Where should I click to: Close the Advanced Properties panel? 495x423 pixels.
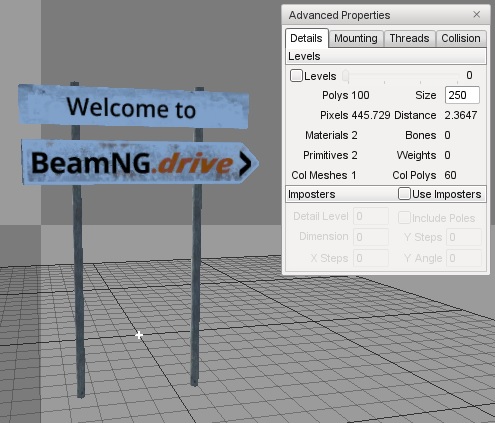pyautogui.click(x=477, y=15)
